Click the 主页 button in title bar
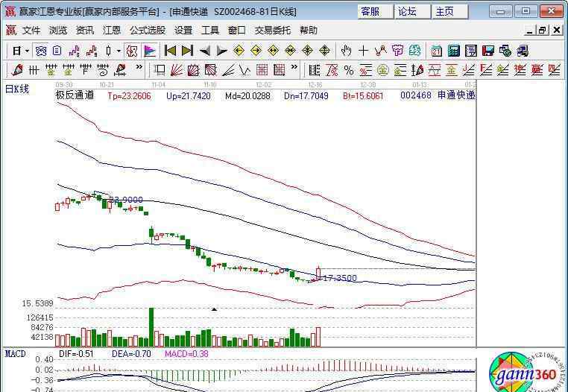Image resolution: width=568 pixels, height=392 pixels. point(450,12)
